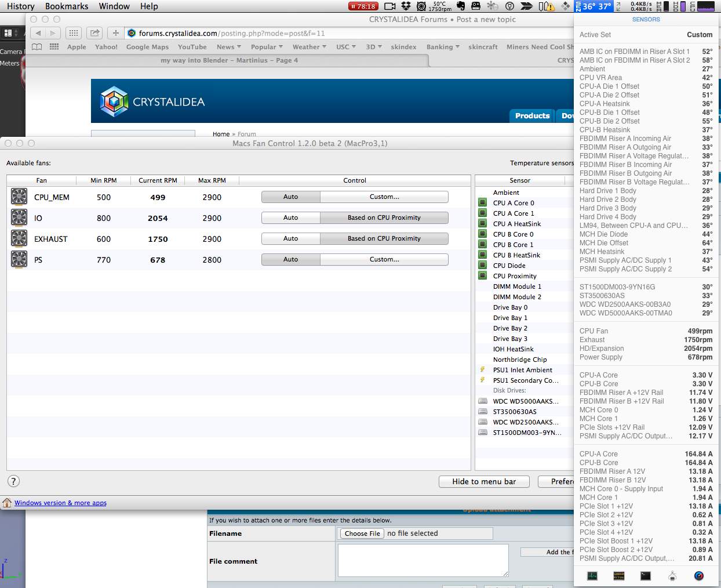721x588 pixels.
Task: Click the camera icon in the menu bar
Action: [390, 6]
